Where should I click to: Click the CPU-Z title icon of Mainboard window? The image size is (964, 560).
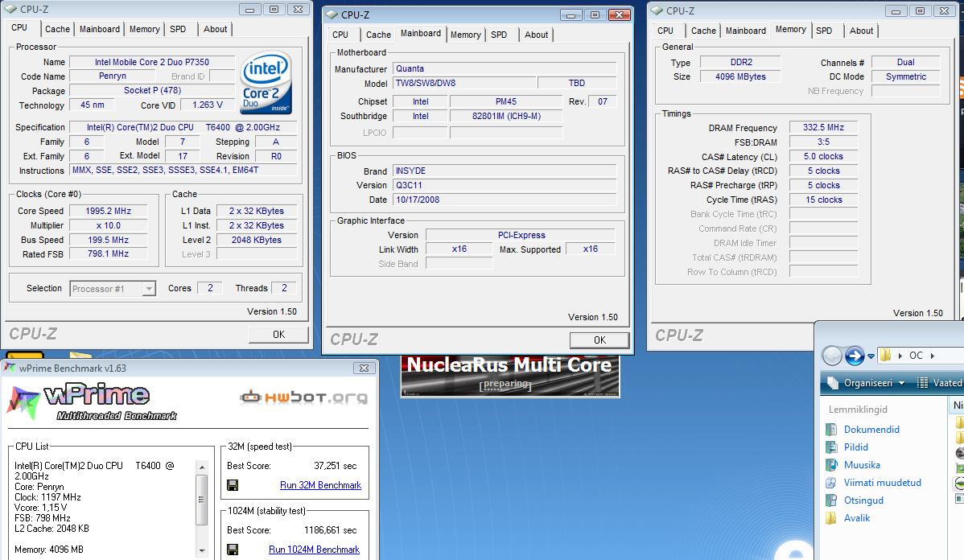(x=332, y=14)
